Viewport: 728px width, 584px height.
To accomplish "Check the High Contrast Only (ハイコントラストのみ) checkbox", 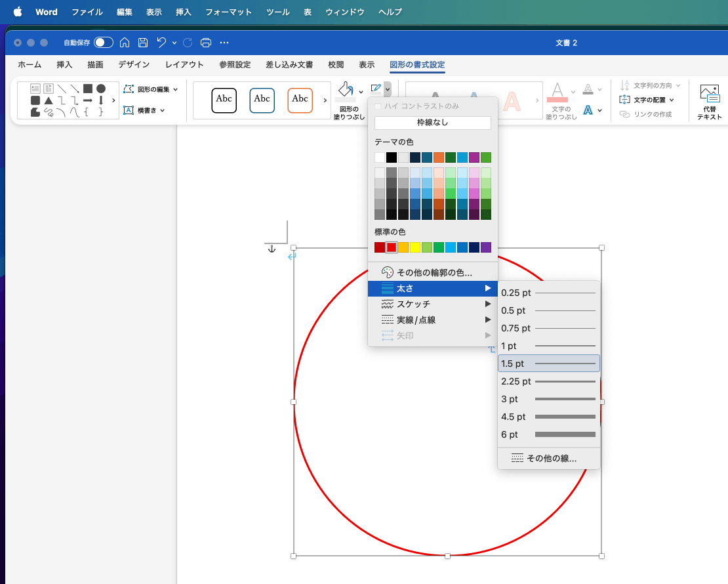I will 378,106.
